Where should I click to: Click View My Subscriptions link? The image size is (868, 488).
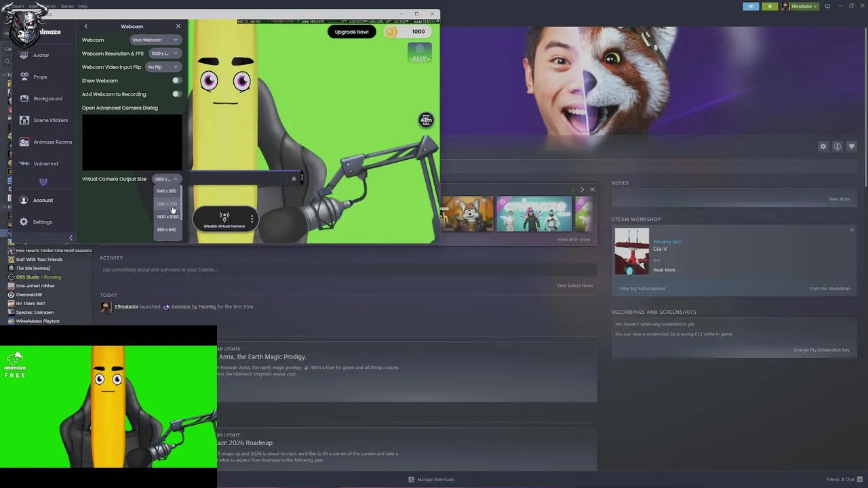(642, 289)
